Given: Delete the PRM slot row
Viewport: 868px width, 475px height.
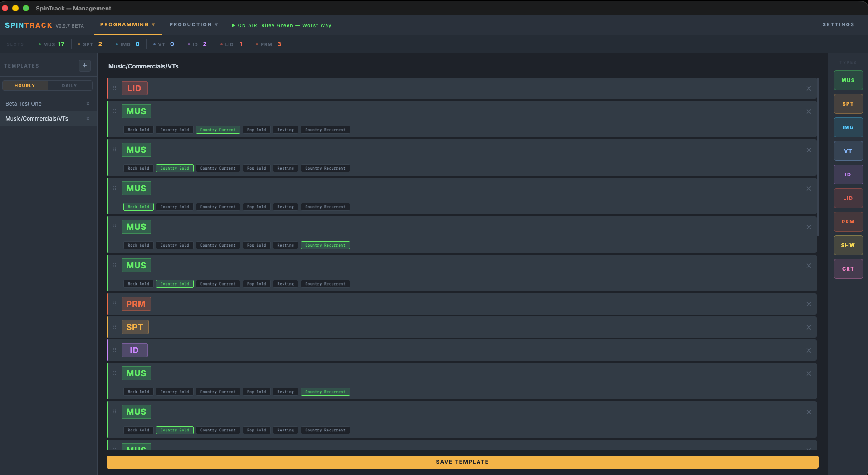Looking at the screenshot, I should [x=809, y=304].
